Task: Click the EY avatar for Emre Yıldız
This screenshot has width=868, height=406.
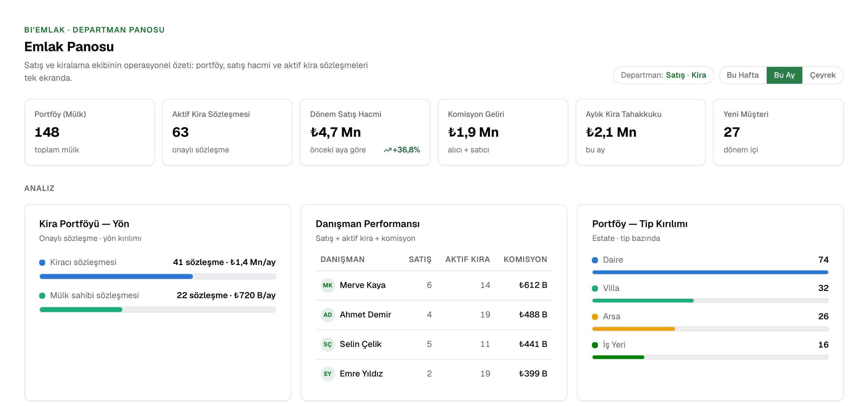Action: coord(327,374)
